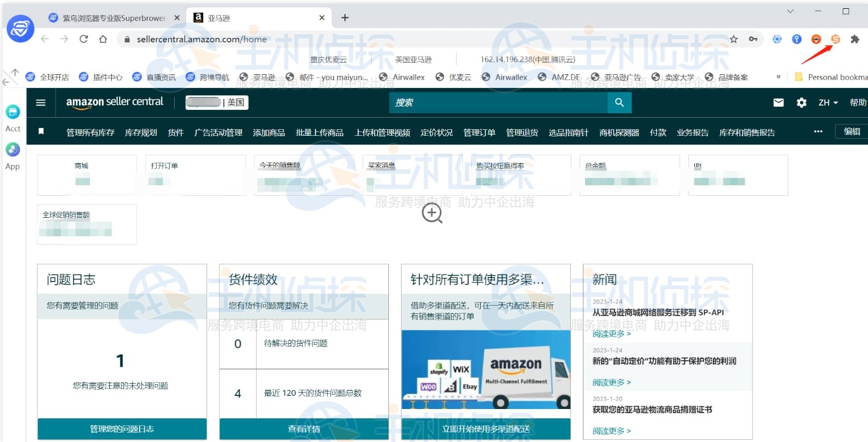Viewport: 868px width, 442px height.
Task: Open messages via envelope icon
Action: coord(778,102)
